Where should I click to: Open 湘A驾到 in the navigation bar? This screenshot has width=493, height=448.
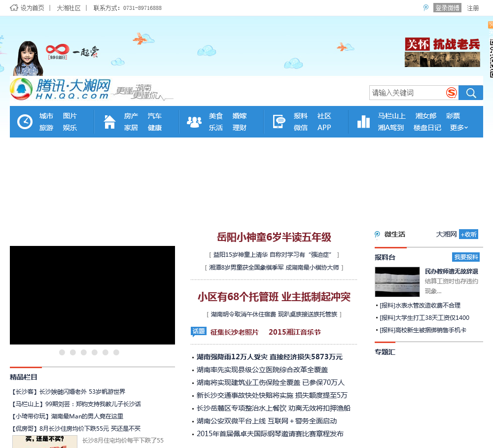click(x=391, y=128)
